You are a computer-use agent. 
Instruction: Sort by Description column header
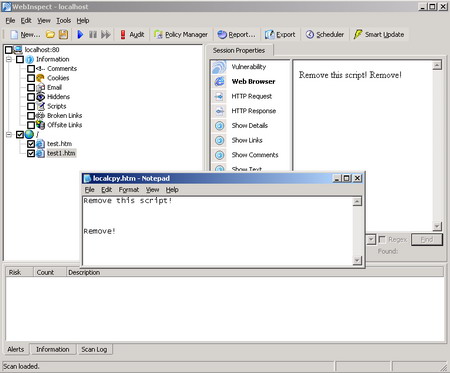[x=255, y=272]
